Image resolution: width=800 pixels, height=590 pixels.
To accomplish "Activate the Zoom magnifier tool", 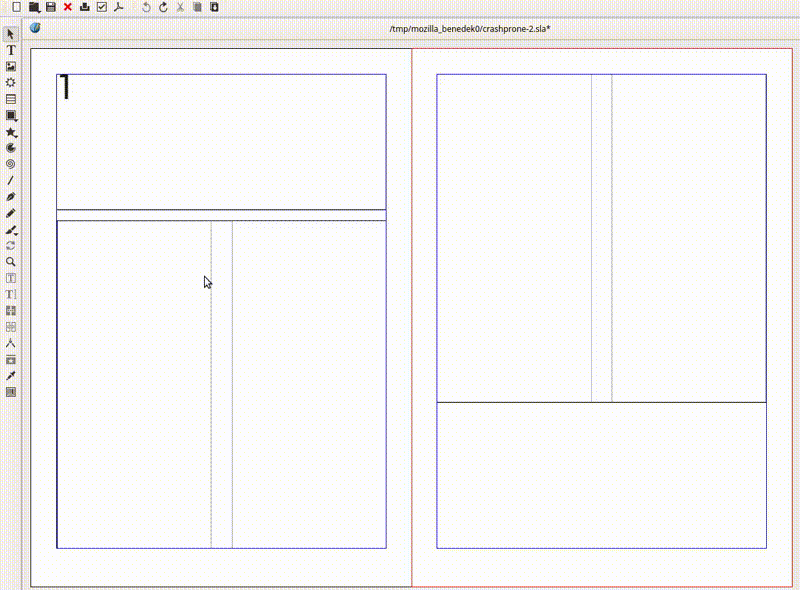I will coord(11,261).
